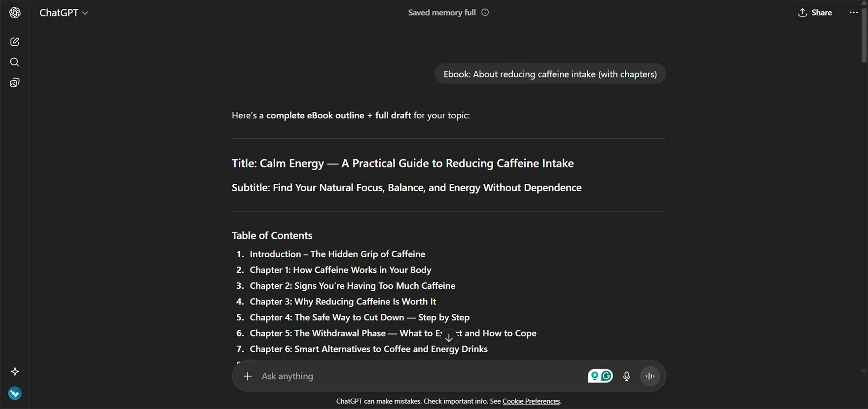868x409 pixels.
Task: Click the ChatGPT logo icon in sidebar
Action: point(15,13)
